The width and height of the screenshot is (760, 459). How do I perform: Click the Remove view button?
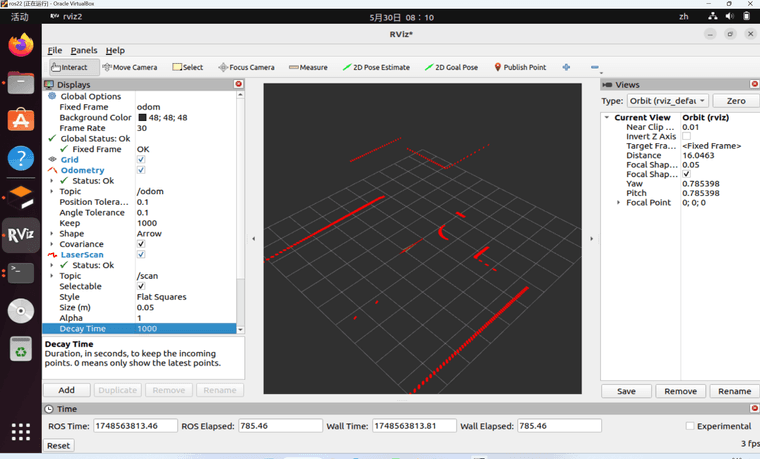(681, 391)
